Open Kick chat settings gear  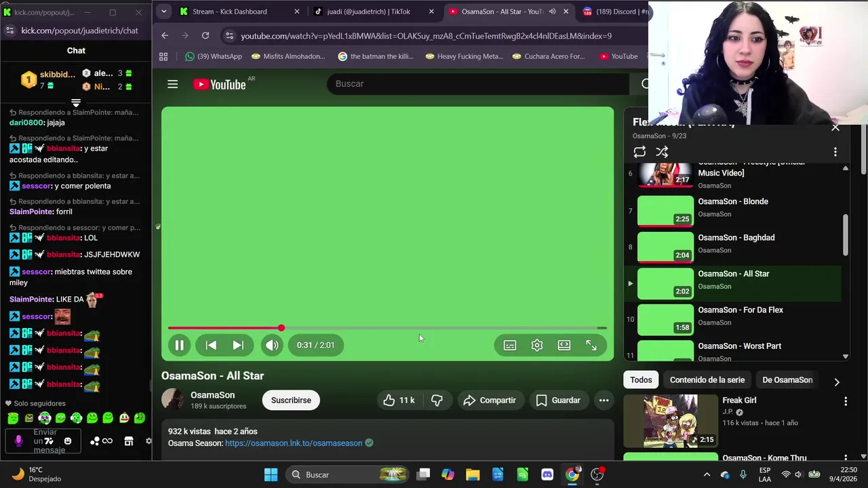tap(149, 441)
